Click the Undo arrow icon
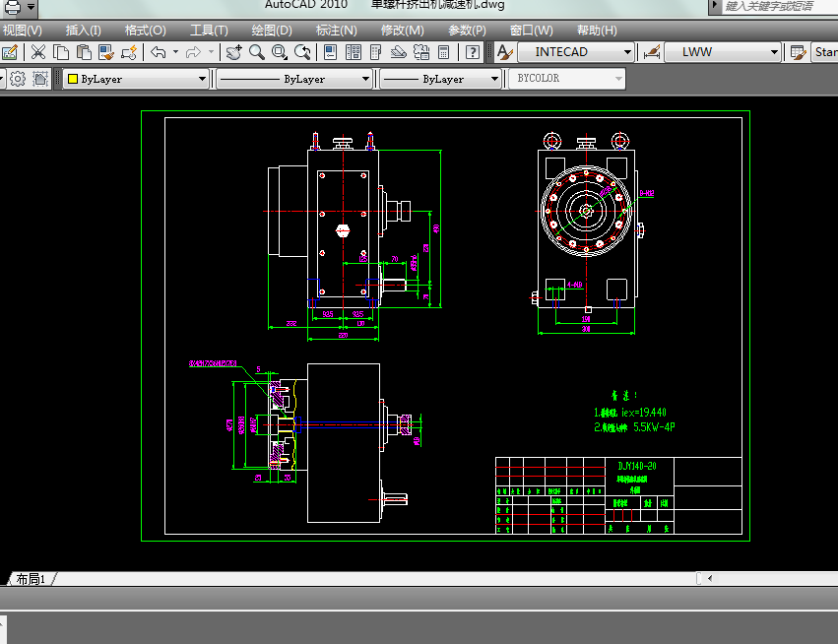This screenshot has height=644, width=838. click(159, 52)
